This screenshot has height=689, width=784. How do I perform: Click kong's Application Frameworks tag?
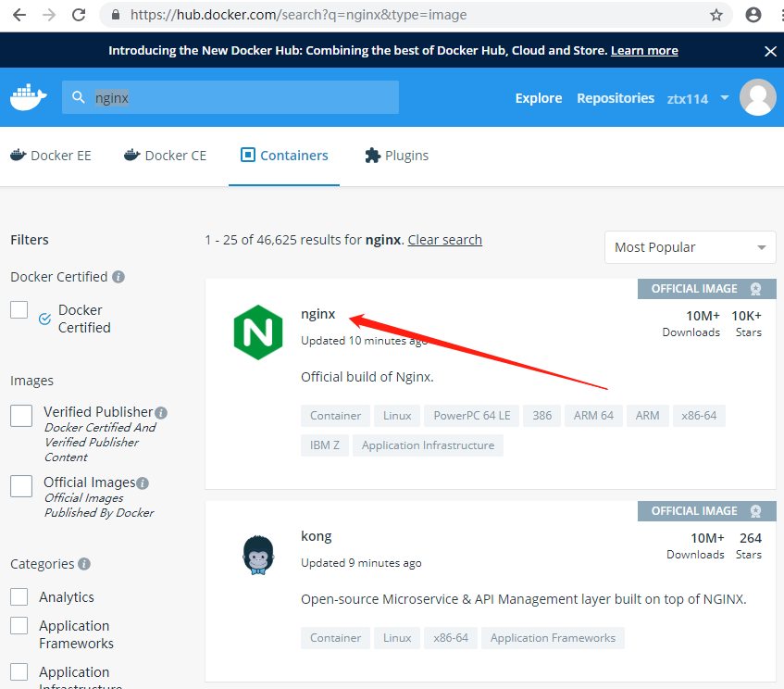tap(553, 638)
